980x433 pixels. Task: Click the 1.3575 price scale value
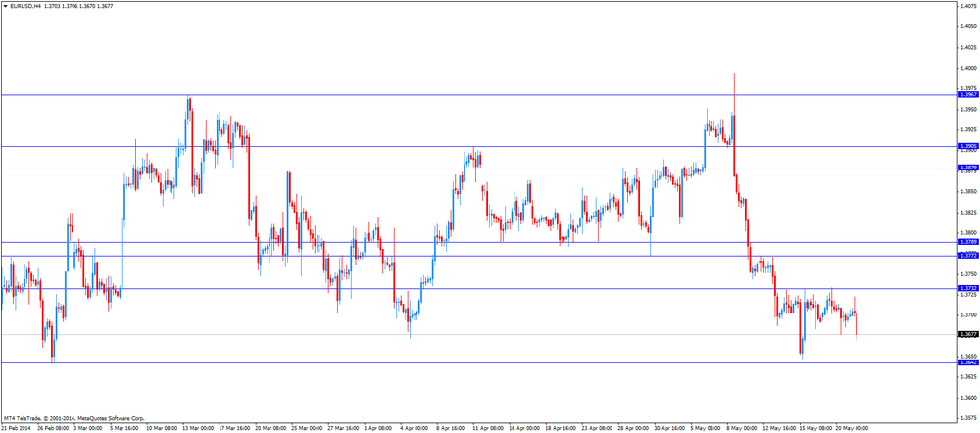[x=969, y=418]
